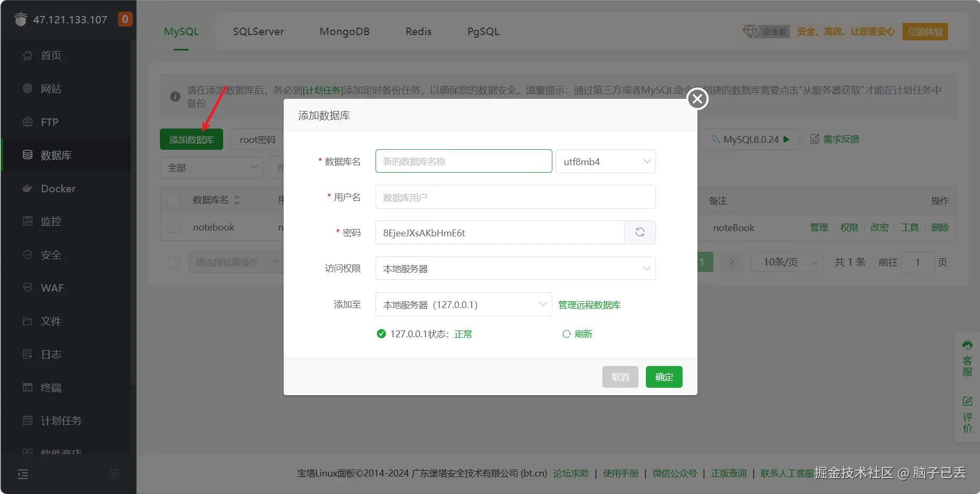Open the 论坛求助 footer link

tap(571, 473)
